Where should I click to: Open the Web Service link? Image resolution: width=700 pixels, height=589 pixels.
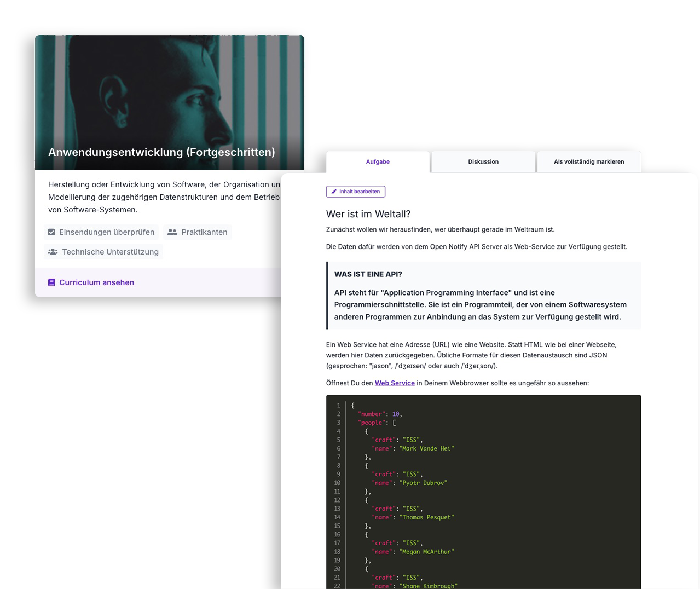point(394,383)
